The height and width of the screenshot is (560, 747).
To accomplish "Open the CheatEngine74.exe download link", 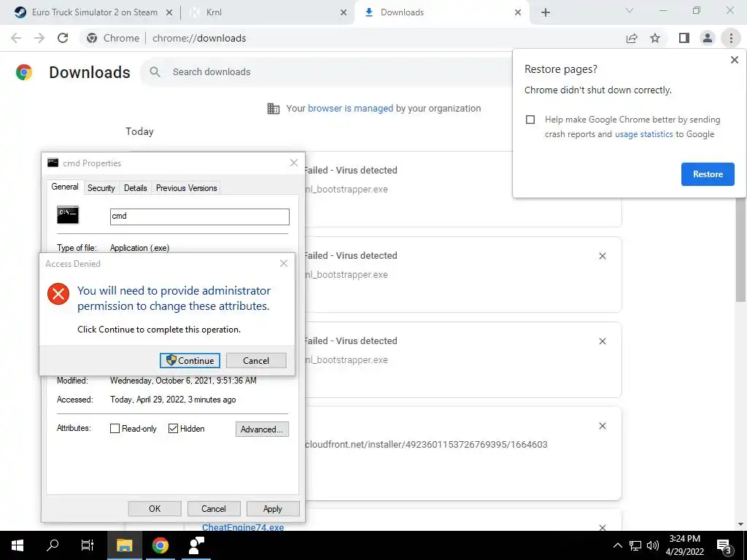I will click(243, 527).
